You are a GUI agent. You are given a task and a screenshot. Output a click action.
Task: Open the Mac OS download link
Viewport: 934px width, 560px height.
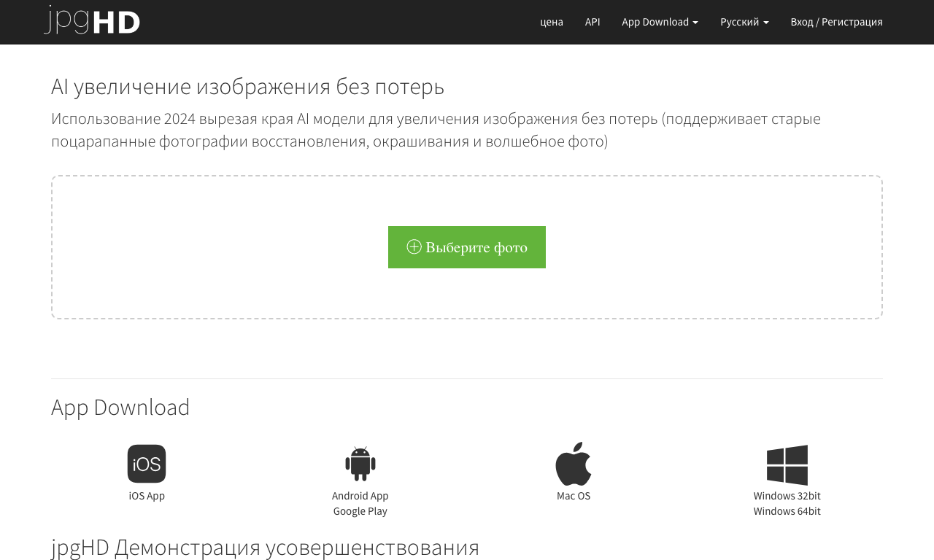pos(574,496)
